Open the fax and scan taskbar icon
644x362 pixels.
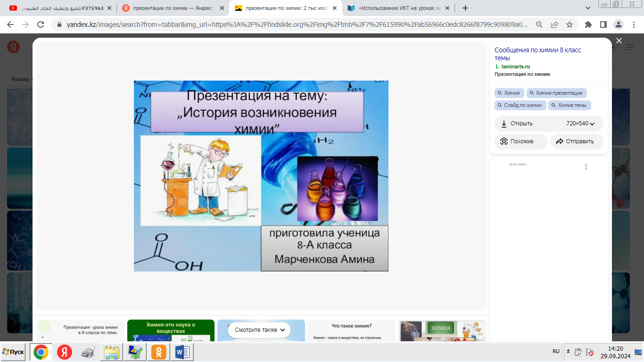tap(88, 352)
